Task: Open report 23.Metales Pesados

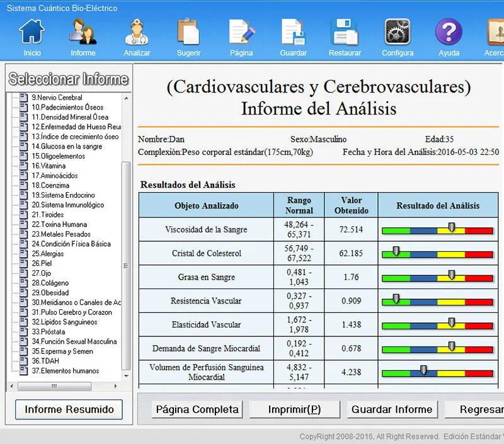Action: pos(61,234)
